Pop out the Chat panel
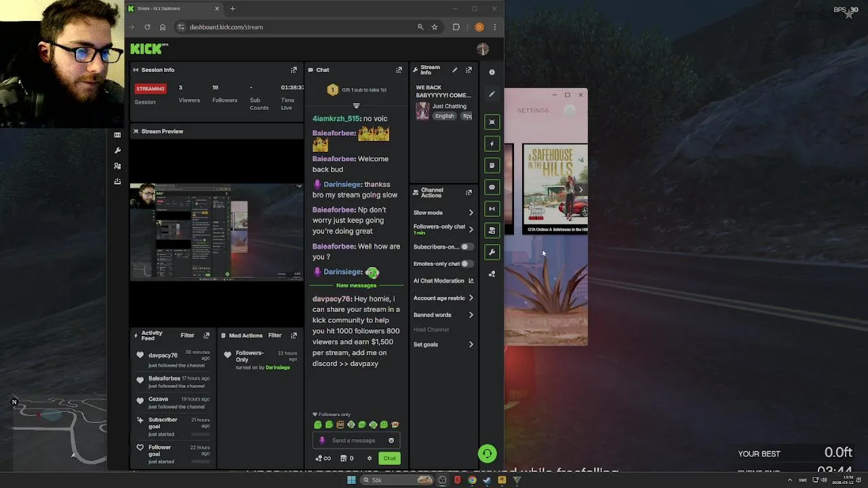Screen dimensions: 868x488 coord(399,70)
